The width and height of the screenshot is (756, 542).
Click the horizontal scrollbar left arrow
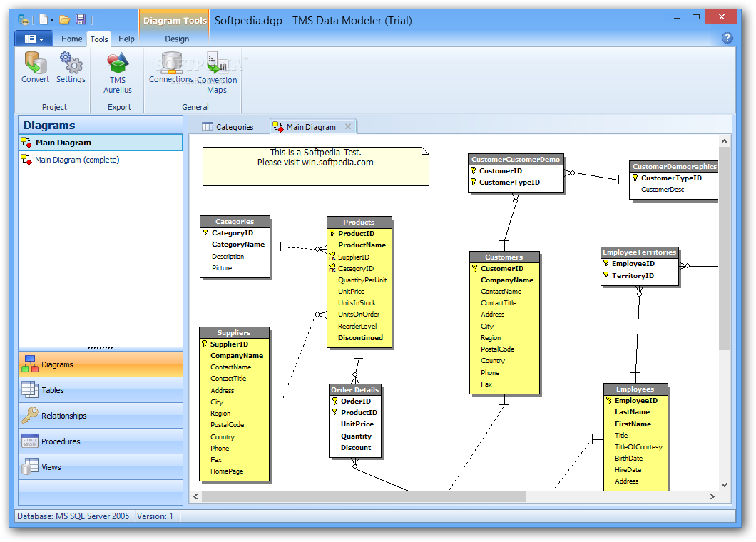tap(195, 496)
